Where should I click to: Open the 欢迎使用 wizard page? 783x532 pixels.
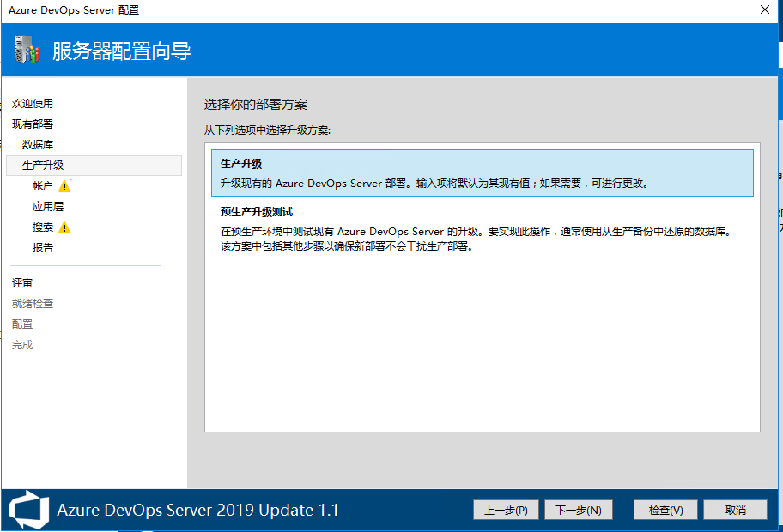tap(33, 104)
